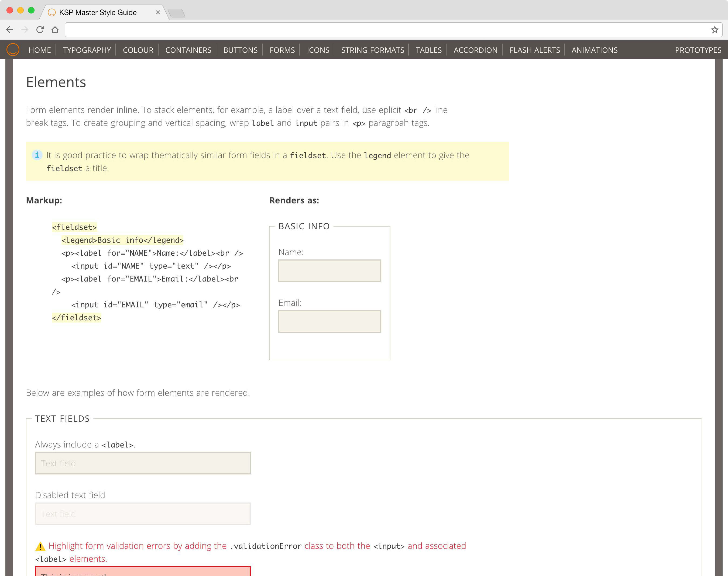728x576 pixels.
Task: Open the CONTAINERS nav item
Action: pos(188,50)
